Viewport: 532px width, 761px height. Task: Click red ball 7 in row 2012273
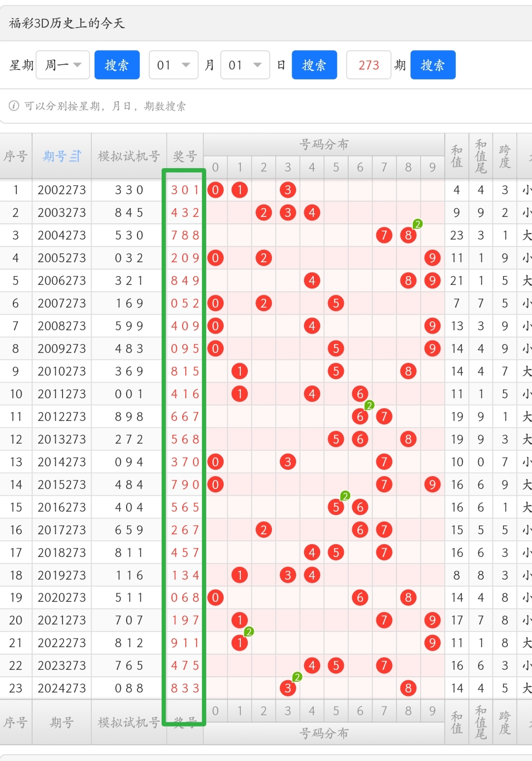point(384,416)
